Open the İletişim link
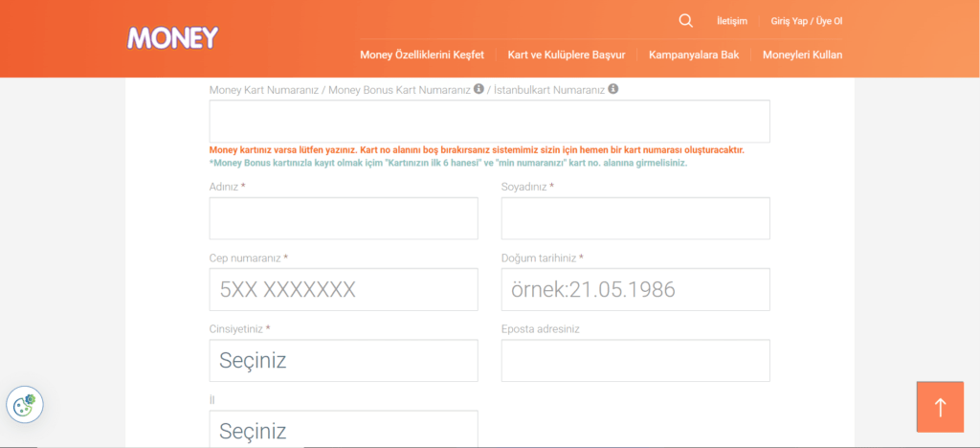This screenshot has height=448, width=980. click(x=732, y=21)
